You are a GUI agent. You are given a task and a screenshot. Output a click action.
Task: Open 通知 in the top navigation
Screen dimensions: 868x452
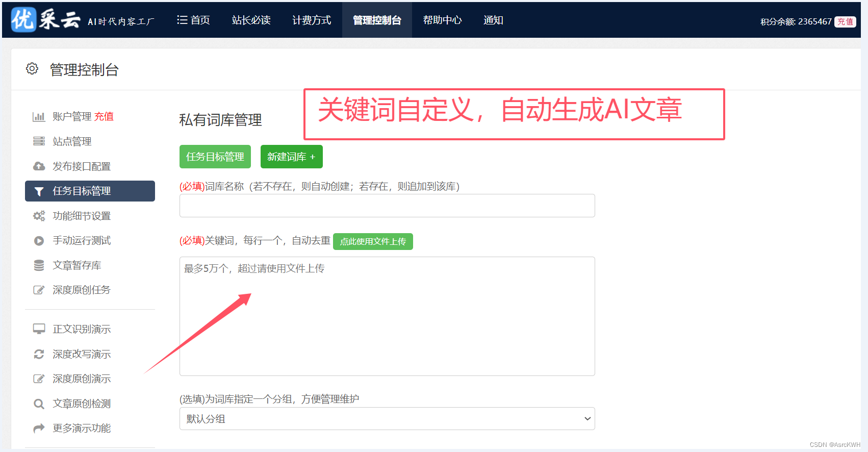(493, 20)
